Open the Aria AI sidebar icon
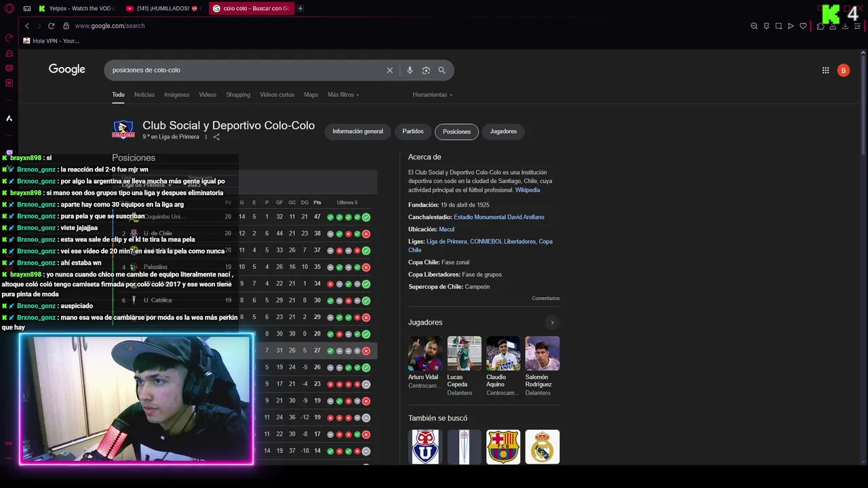 pos(9,118)
